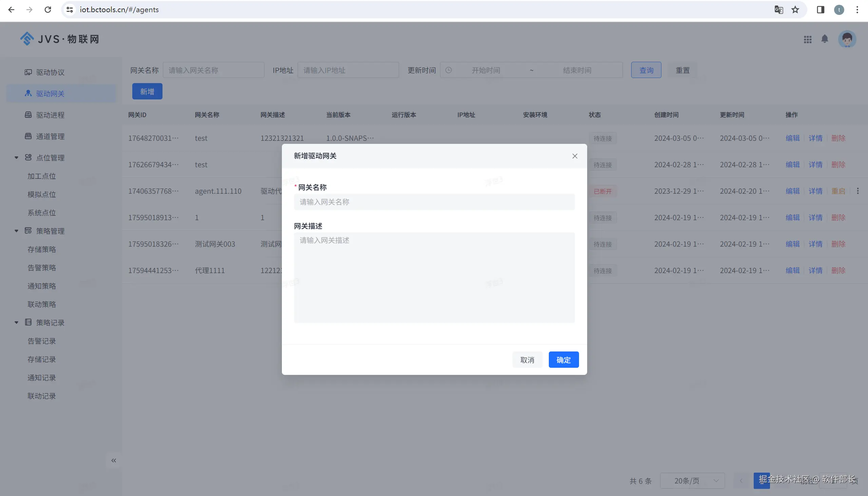The width and height of the screenshot is (868, 496).
Task: Close the 新增驱动网关 dialog
Action: tap(575, 156)
